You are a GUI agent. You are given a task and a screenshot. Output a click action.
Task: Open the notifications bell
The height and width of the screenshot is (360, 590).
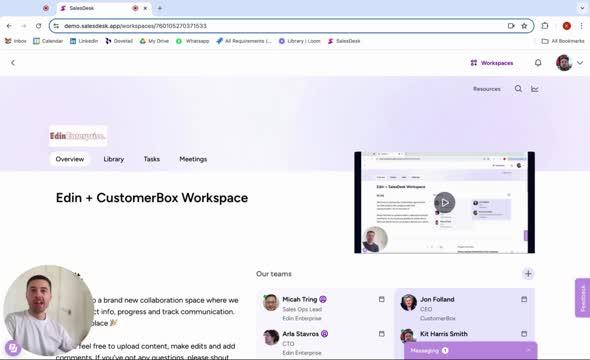click(x=538, y=63)
